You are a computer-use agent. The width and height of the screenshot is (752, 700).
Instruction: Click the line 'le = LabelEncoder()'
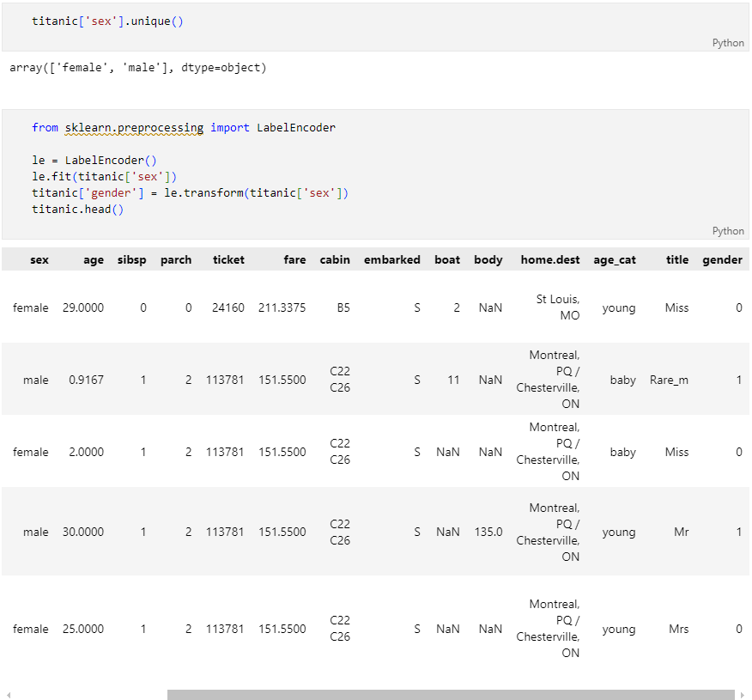click(94, 161)
